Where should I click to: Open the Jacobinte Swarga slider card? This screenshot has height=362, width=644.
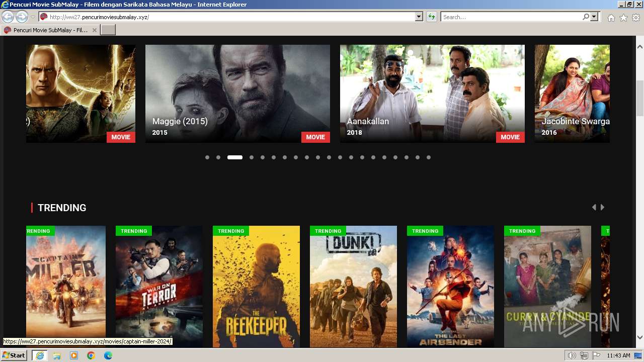[572, 94]
